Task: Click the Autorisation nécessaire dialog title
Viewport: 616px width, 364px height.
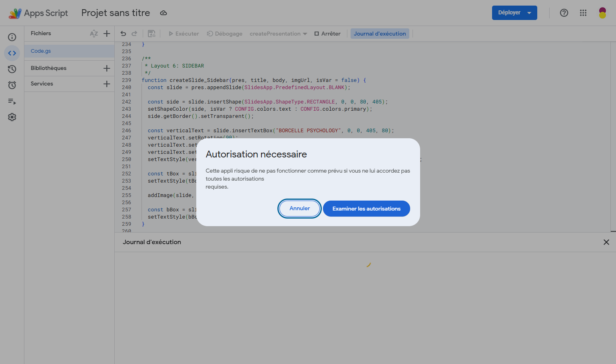Action: 256,154
